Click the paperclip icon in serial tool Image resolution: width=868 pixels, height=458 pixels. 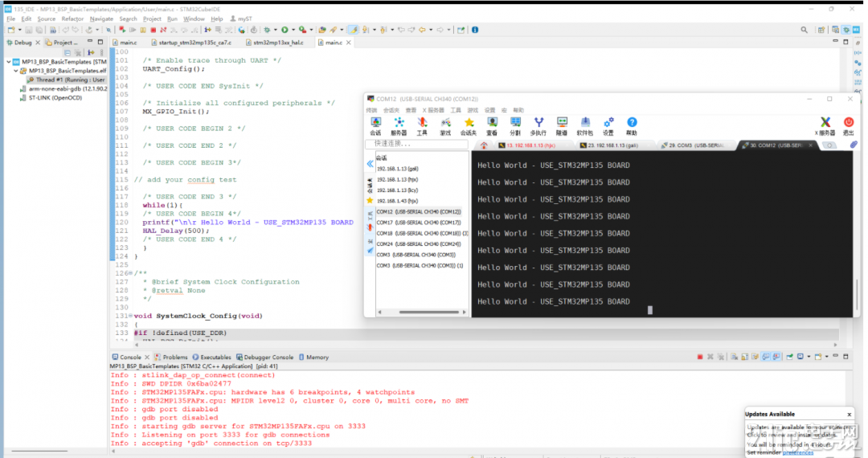click(854, 145)
